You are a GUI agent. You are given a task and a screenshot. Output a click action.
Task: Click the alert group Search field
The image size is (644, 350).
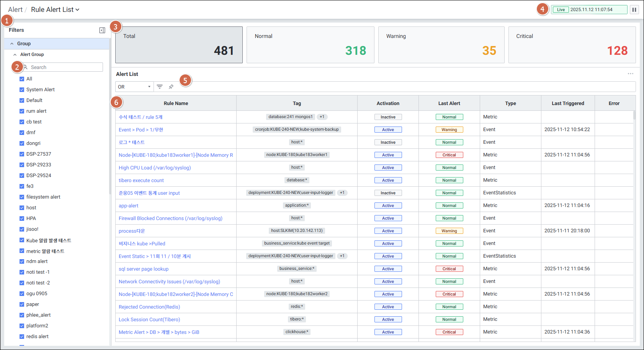(x=65, y=67)
